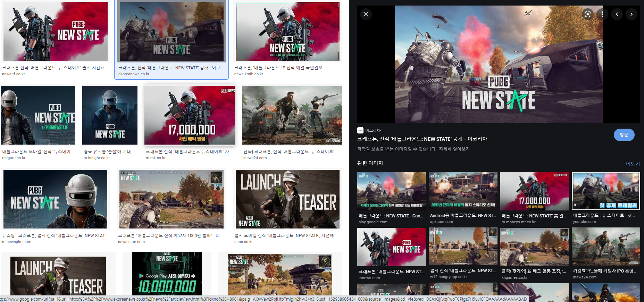Image resolution: width=644 pixels, height=302 pixels.
Task: Click 자세히 알아보기 copyright link
Action: (454, 149)
